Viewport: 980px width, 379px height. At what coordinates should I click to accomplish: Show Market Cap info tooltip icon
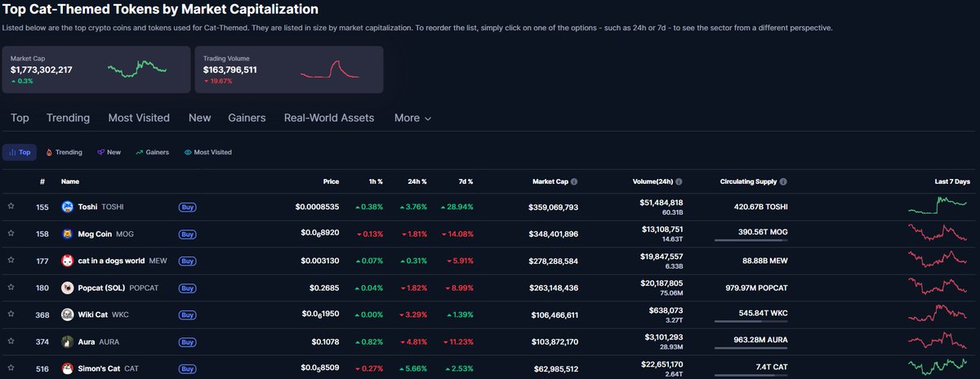coord(574,181)
